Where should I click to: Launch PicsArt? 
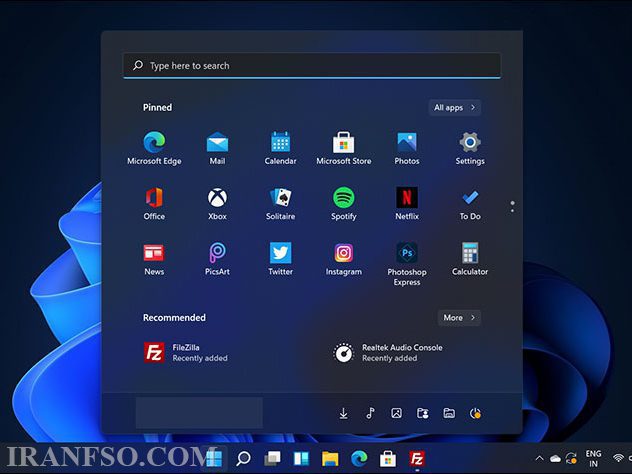pyautogui.click(x=217, y=259)
